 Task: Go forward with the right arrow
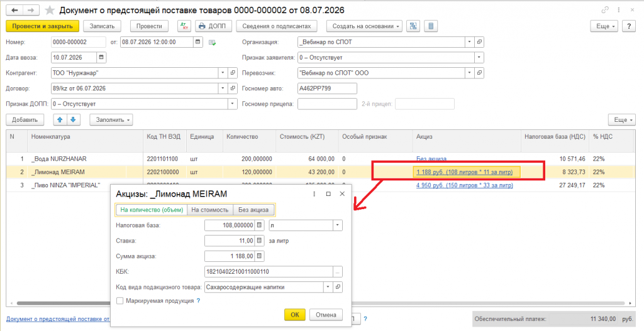[x=31, y=10]
